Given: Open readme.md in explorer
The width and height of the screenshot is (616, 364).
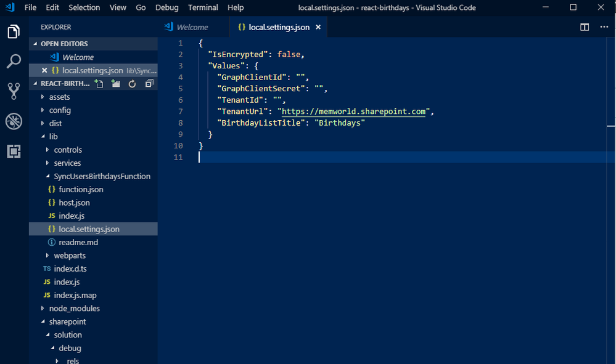Looking at the screenshot, I should click(94, 242).
